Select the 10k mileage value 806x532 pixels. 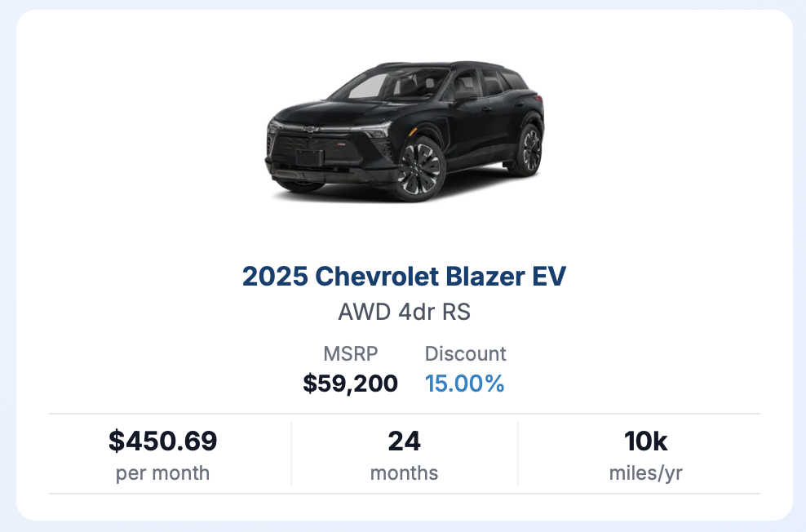[x=645, y=441]
